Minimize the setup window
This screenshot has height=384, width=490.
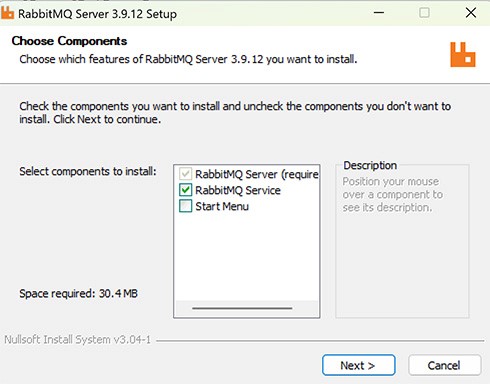(379, 13)
